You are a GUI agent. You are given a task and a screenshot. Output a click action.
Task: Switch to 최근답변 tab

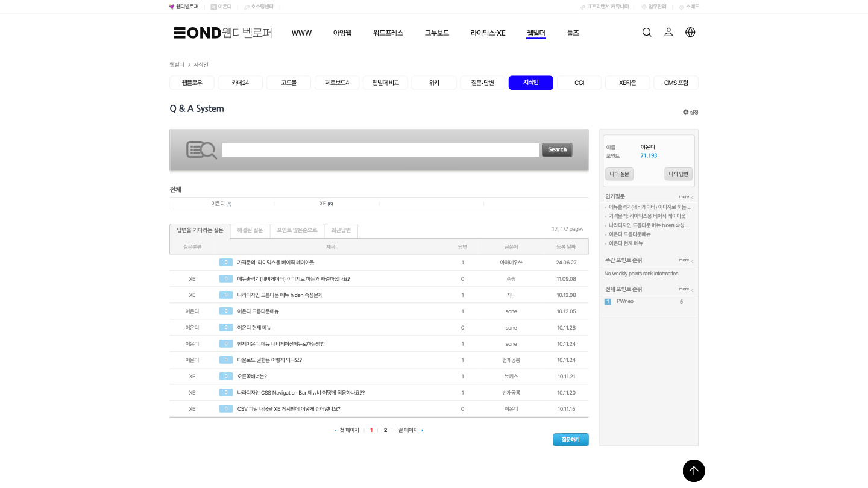(341, 231)
